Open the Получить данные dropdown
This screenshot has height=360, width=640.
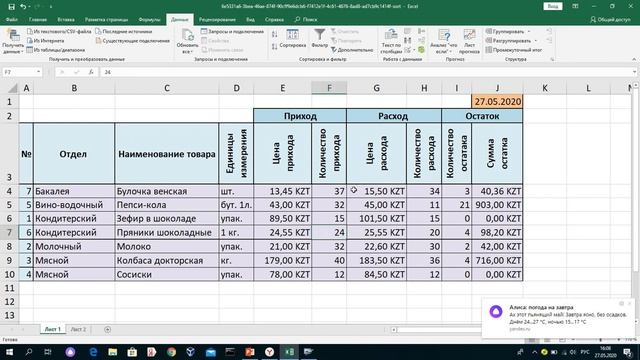[13, 42]
